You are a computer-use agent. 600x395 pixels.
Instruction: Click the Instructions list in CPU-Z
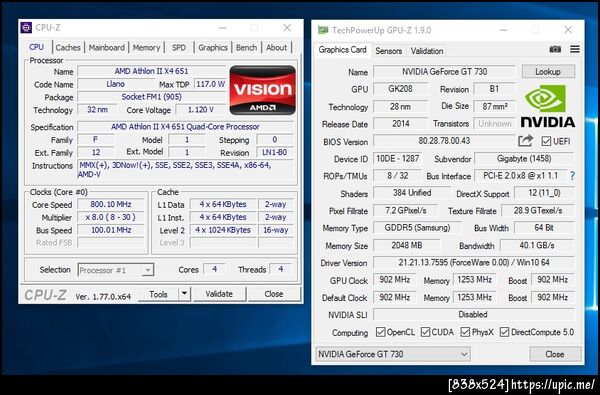186,170
